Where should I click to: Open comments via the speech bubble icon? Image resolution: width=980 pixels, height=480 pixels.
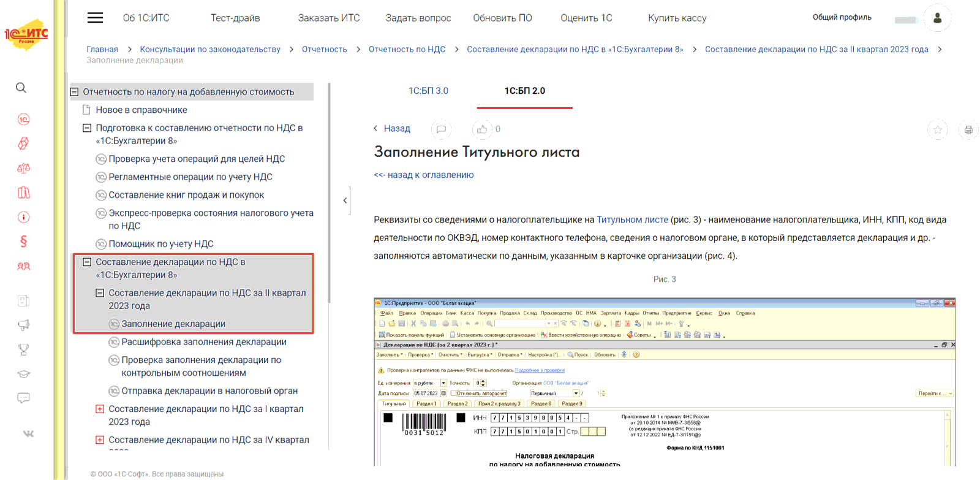[x=441, y=129]
